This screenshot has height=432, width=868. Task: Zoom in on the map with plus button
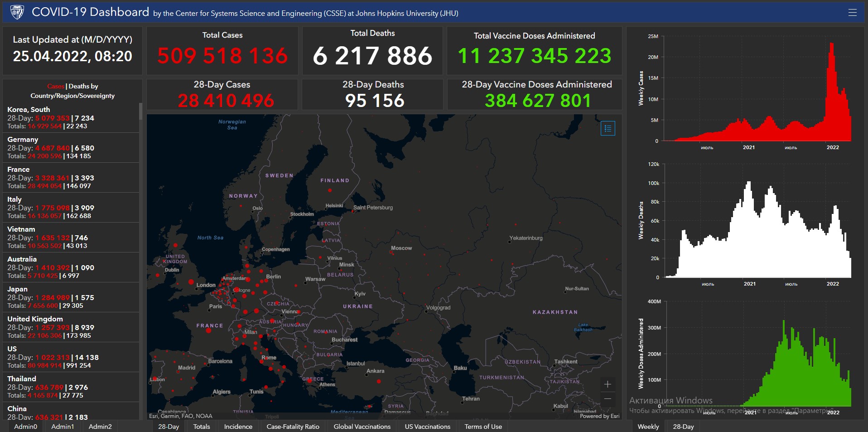pos(608,384)
